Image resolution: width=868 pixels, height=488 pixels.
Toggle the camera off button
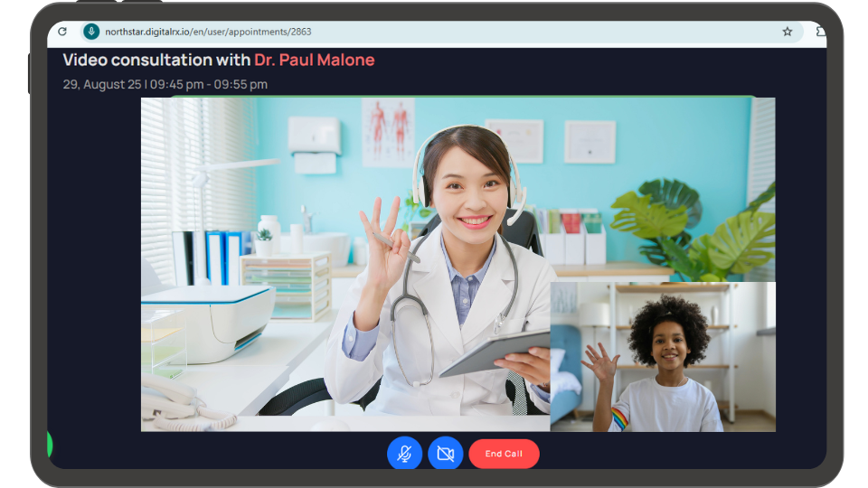coord(446,454)
